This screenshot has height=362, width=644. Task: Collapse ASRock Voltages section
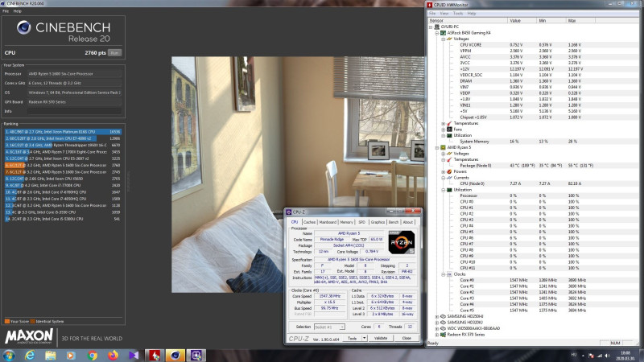point(444,39)
